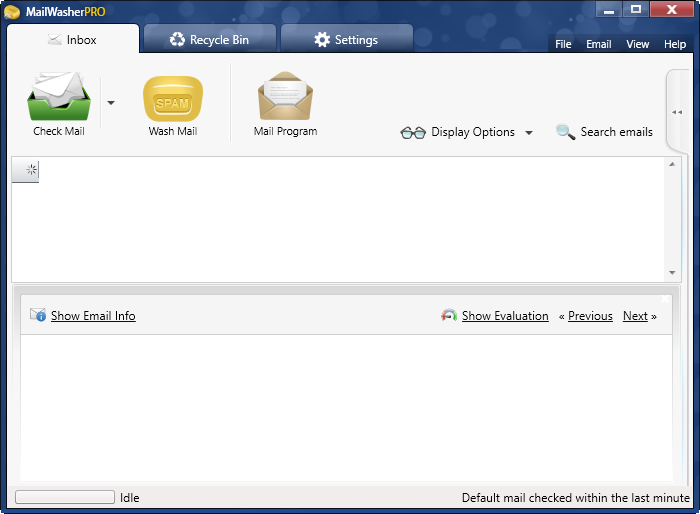Image resolution: width=700 pixels, height=514 pixels.
Task: Click the email info envelope icon
Action: [38, 315]
